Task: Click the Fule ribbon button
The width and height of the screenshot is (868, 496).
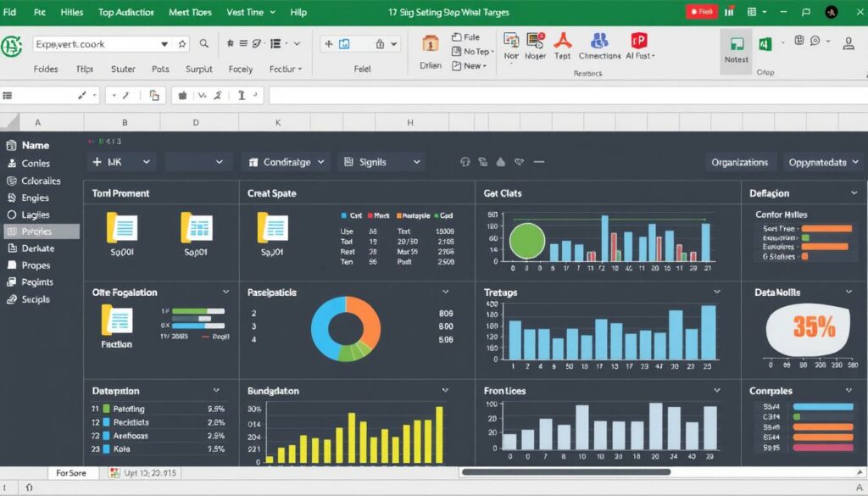Action: (465, 37)
